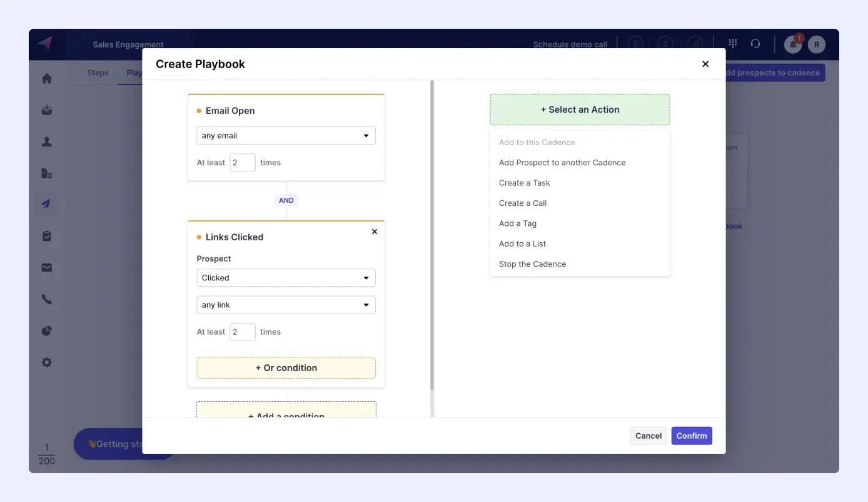Open the dialpad icon in the top bar

coord(732,43)
